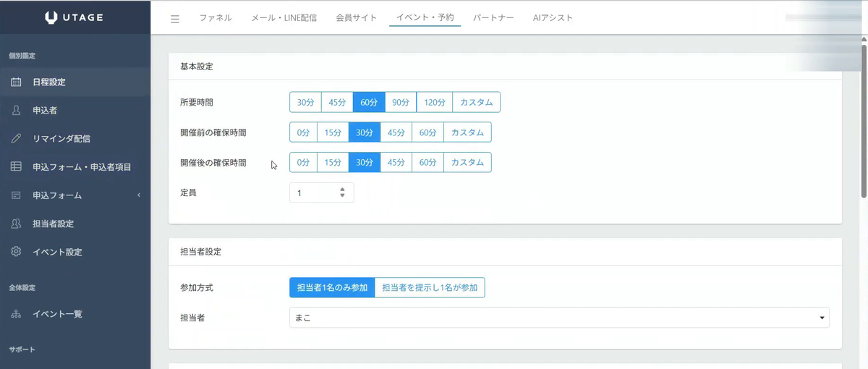868x369 pixels.
Task: Open the メール・LINE配信 tab
Action: pos(284,18)
